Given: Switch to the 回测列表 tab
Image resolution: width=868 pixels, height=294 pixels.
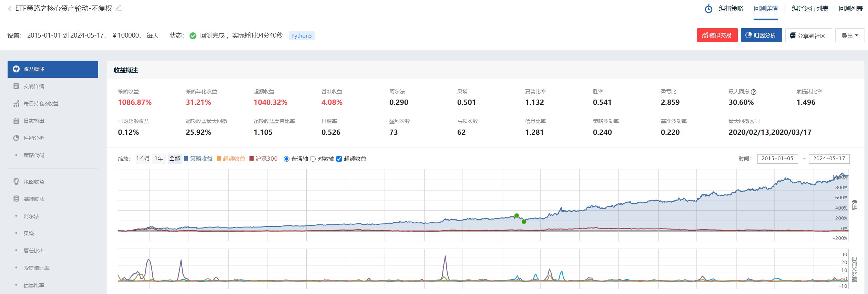Looking at the screenshot, I should pyautogui.click(x=850, y=9).
